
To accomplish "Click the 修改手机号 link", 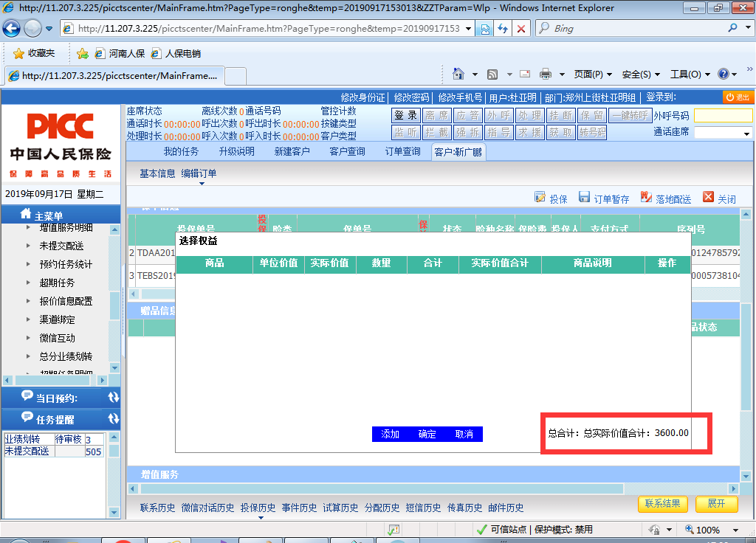I will [460, 97].
